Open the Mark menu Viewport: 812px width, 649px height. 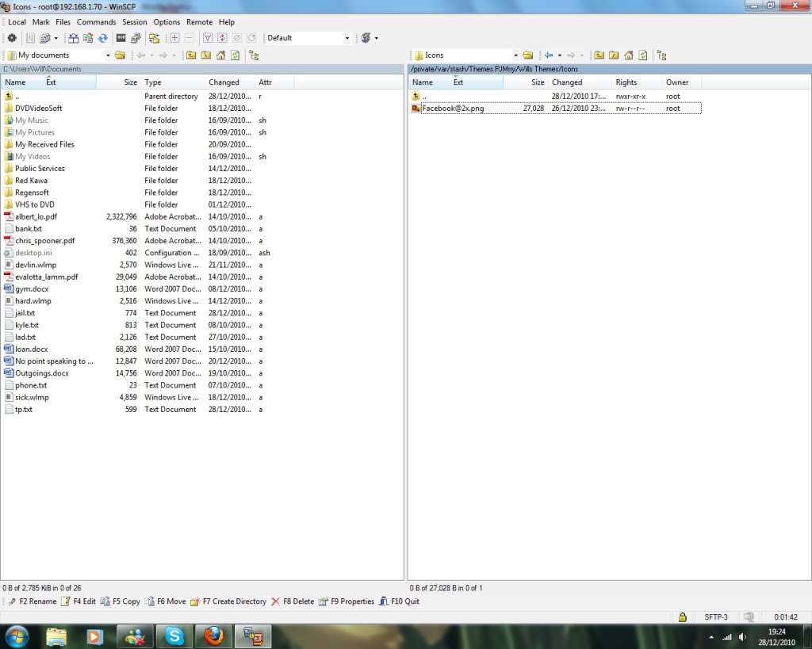41,21
